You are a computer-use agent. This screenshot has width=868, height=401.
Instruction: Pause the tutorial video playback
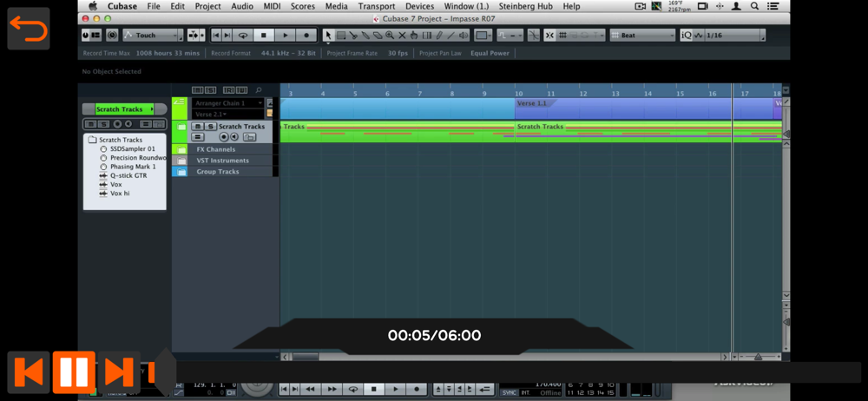(74, 371)
